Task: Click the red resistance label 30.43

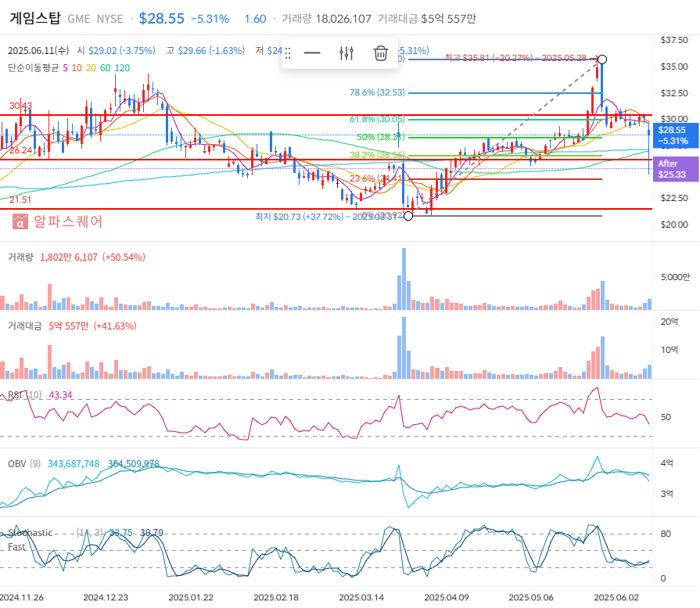Action: tap(20, 106)
